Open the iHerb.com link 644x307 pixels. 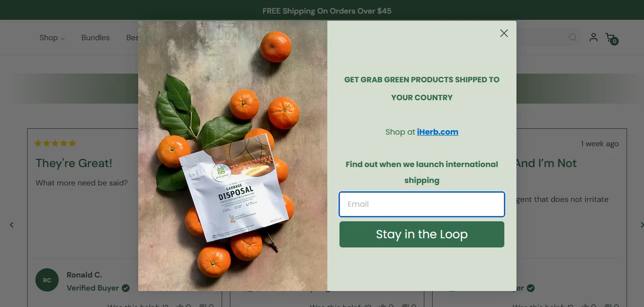coord(437,132)
